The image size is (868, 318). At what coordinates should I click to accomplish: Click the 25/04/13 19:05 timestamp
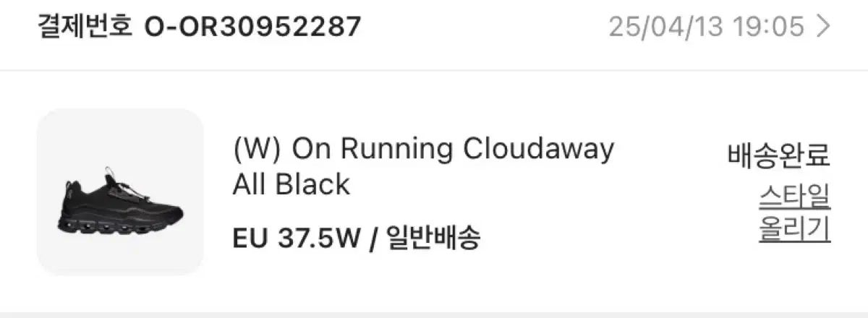(x=706, y=27)
